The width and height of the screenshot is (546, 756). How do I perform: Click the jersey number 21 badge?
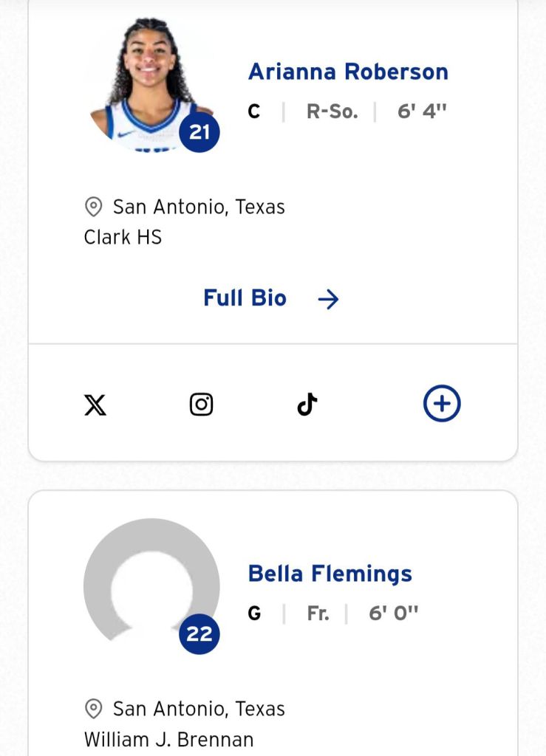pos(199,132)
